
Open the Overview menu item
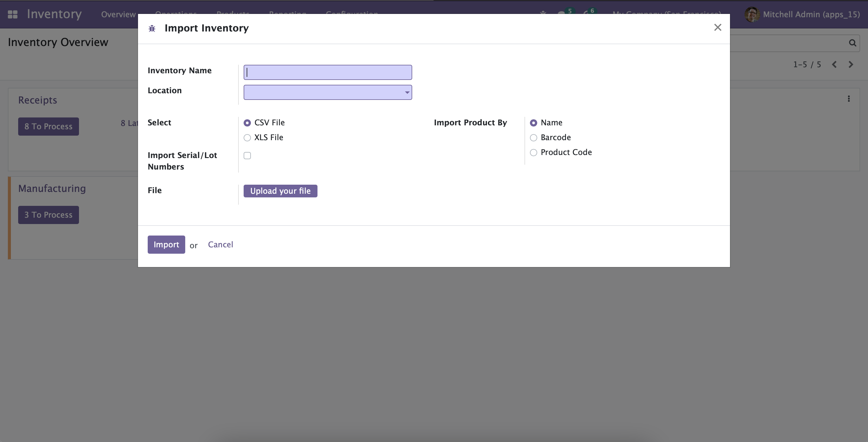click(x=118, y=14)
